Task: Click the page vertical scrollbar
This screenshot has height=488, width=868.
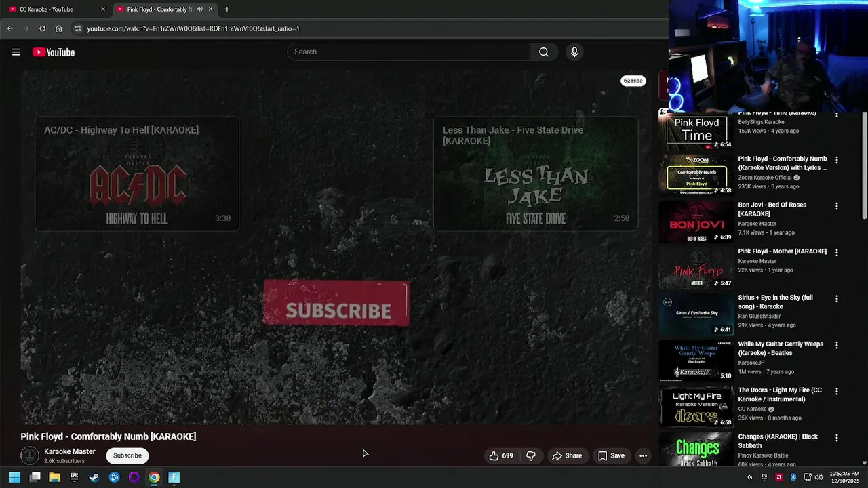Action: 864,166
